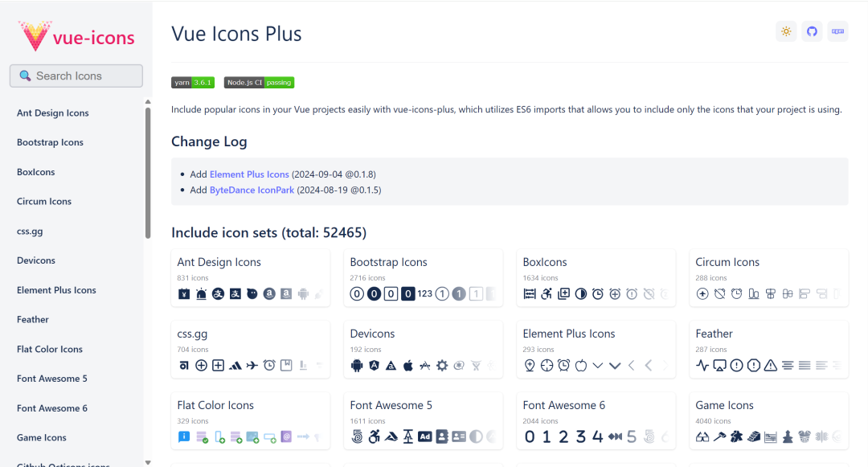Open Bootstrap Icons in sidebar

(x=50, y=142)
